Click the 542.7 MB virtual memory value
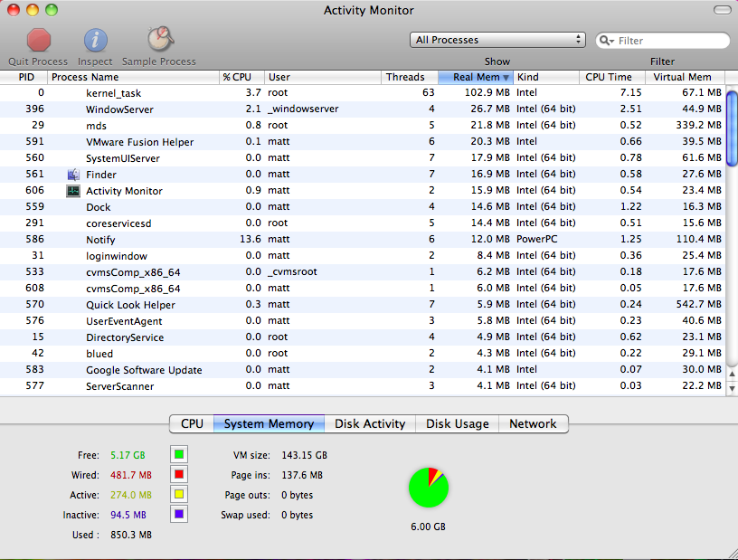This screenshot has height=560, width=738. [699, 304]
